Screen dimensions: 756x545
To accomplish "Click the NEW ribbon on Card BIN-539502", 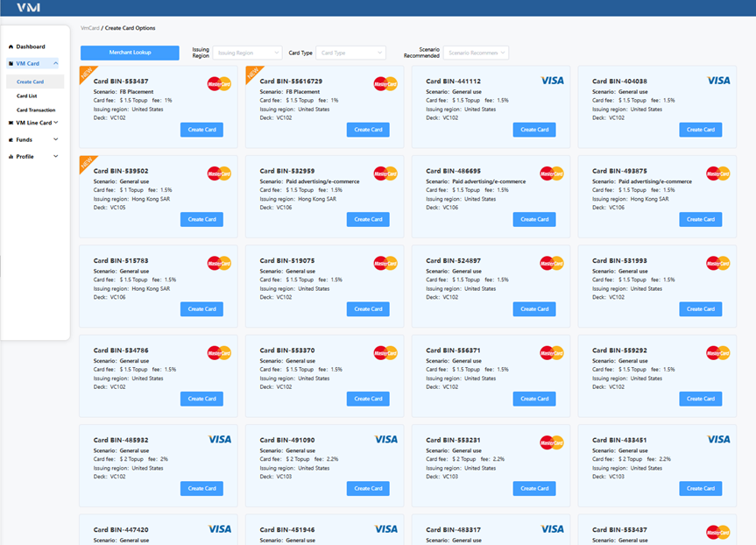I will 87,162.
